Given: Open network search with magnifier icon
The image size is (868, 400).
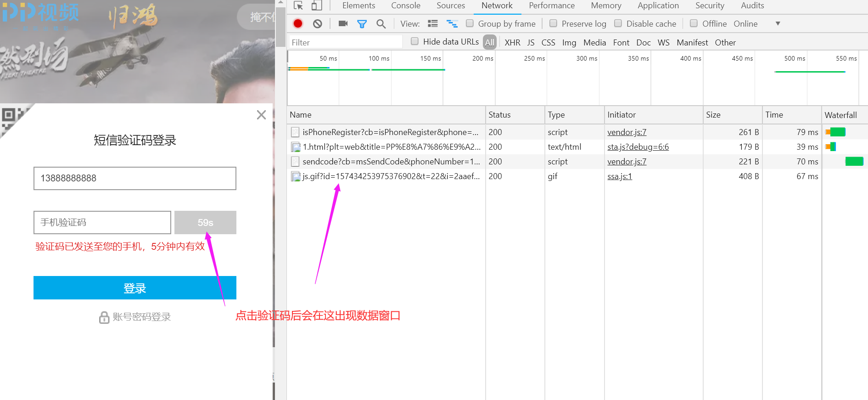Looking at the screenshot, I should pos(381,23).
